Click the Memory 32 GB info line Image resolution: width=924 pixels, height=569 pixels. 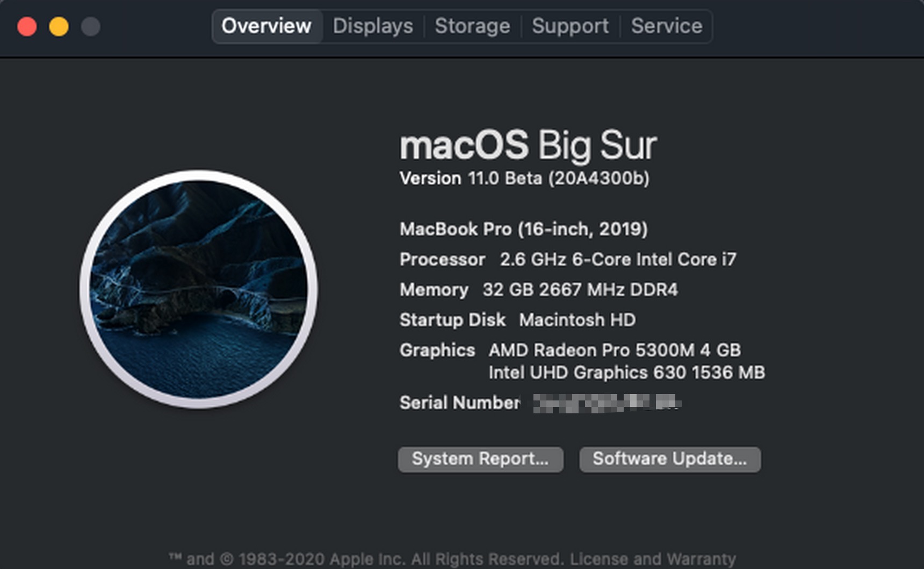click(x=539, y=290)
